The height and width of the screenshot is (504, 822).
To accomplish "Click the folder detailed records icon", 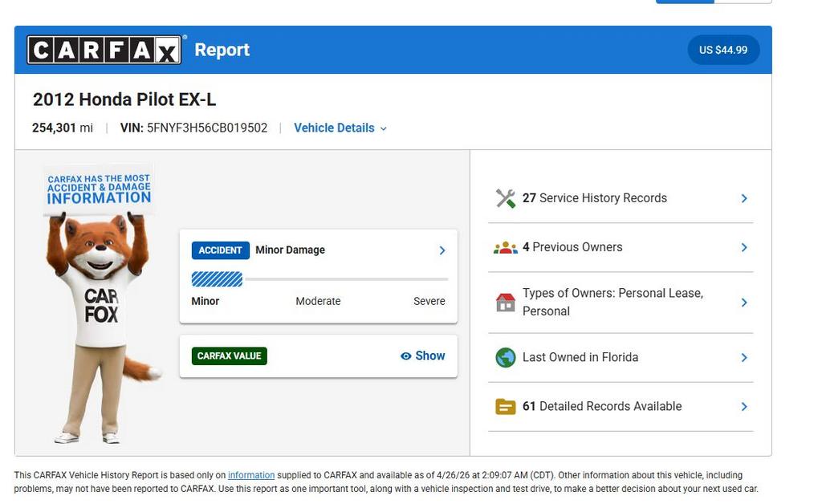I will coord(506,407).
